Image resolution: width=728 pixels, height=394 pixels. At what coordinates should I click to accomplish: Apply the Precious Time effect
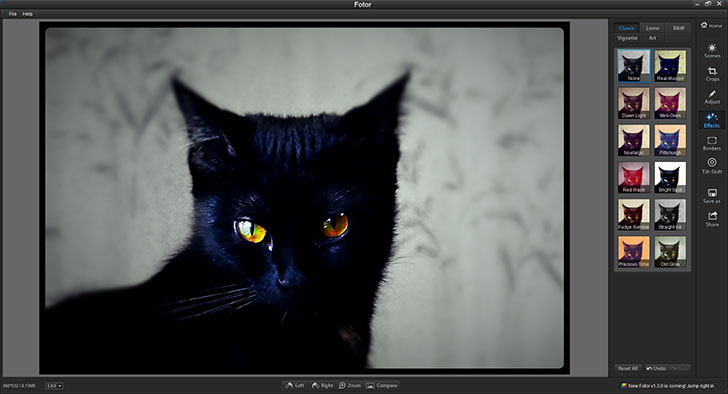[634, 252]
